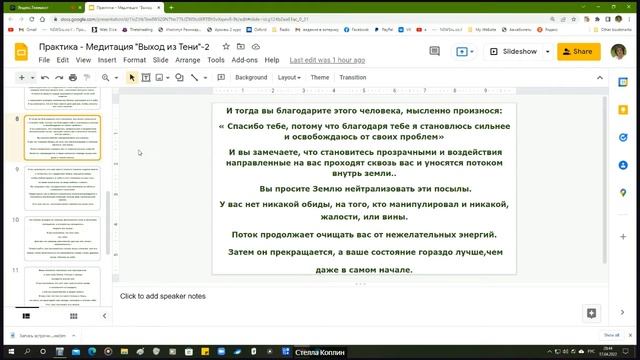Open comment history icon

pyautogui.click(x=435, y=51)
